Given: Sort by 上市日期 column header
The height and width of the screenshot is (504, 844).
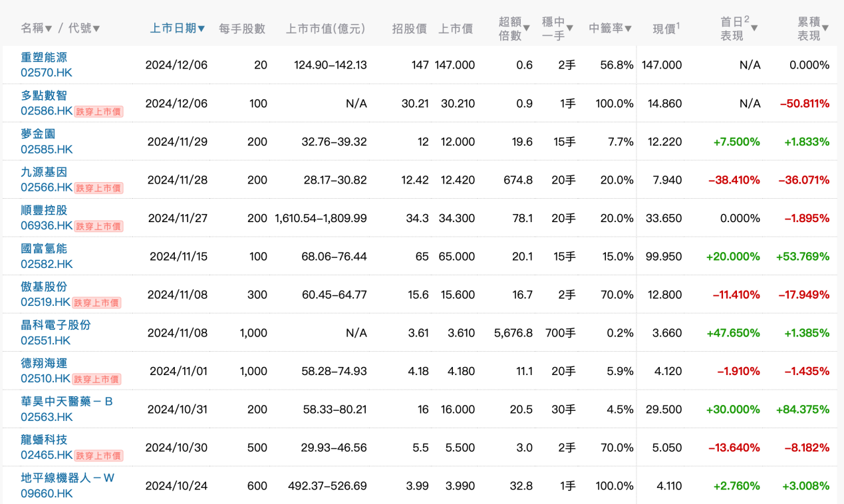Looking at the screenshot, I should [178, 29].
